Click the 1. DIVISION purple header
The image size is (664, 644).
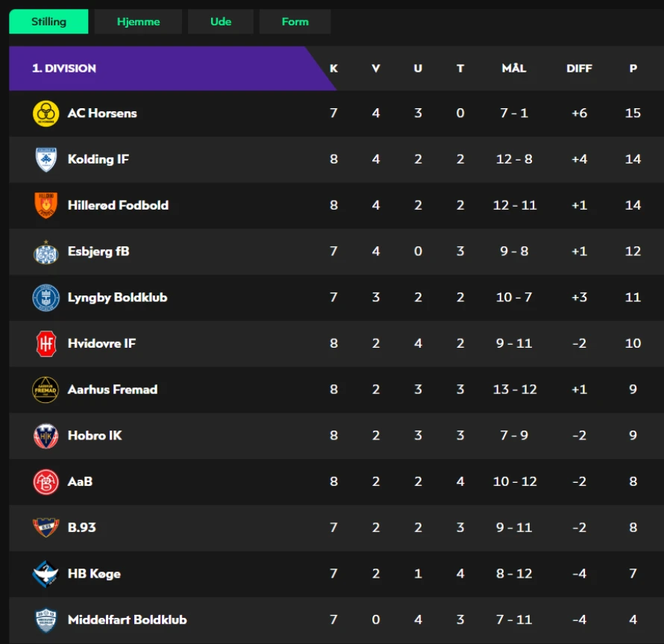pyautogui.click(x=169, y=68)
